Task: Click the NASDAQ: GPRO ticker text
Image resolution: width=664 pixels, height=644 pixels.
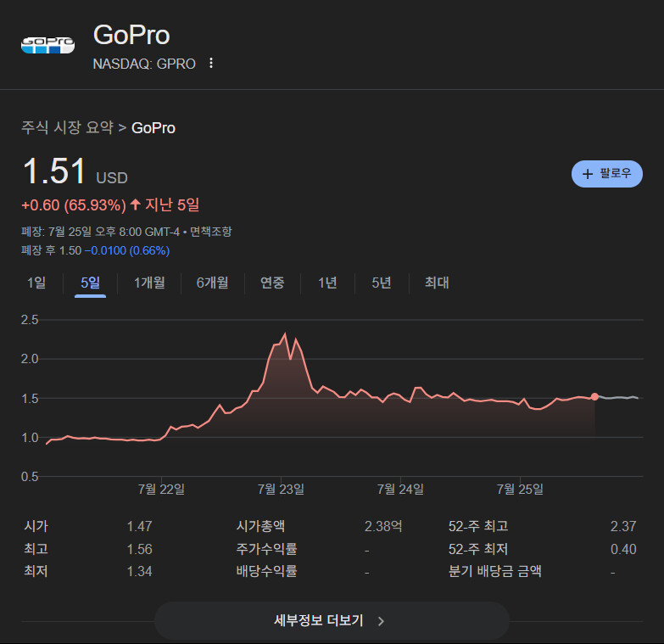Action: click(144, 64)
